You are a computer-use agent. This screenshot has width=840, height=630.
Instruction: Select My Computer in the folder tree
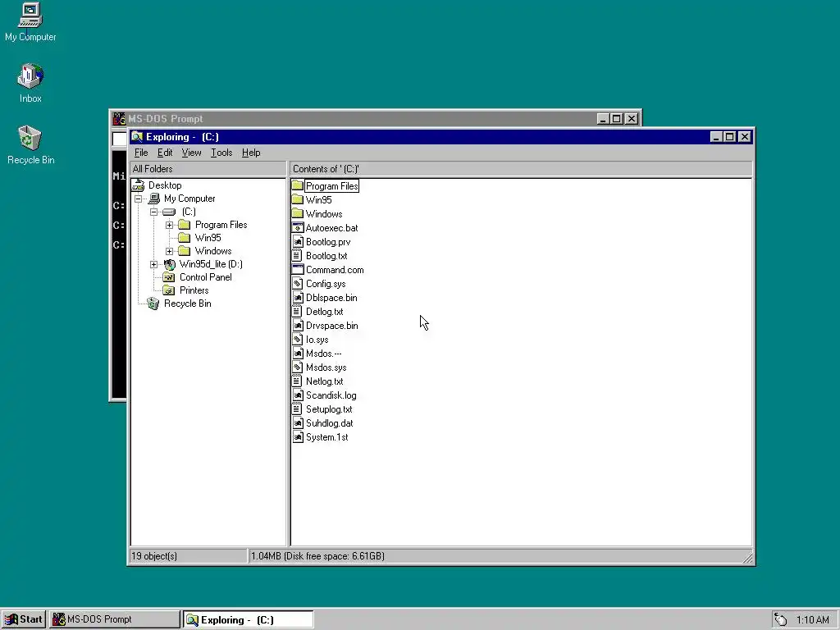pyautogui.click(x=189, y=199)
